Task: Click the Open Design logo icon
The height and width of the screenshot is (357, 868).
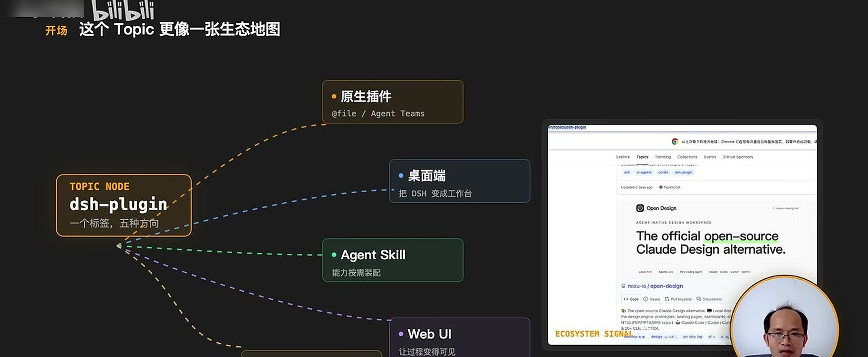Action: (x=640, y=208)
